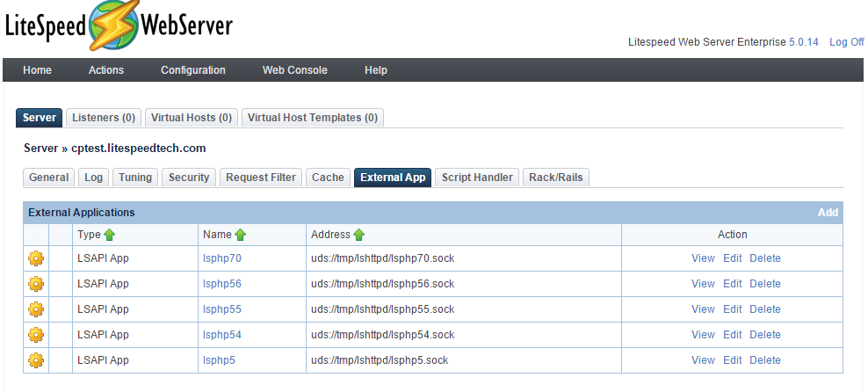Open the Help menu
The width and height of the screenshot is (868, 392).
(376, 70)
